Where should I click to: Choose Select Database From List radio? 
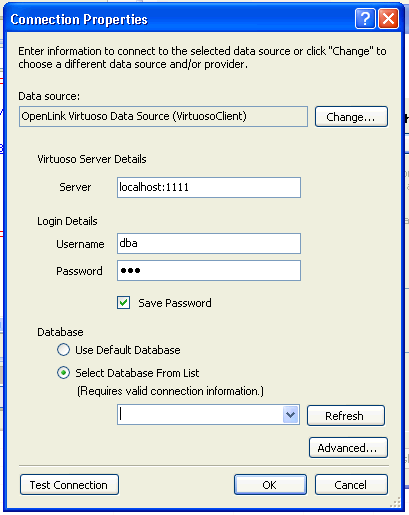tap(63, 373)
